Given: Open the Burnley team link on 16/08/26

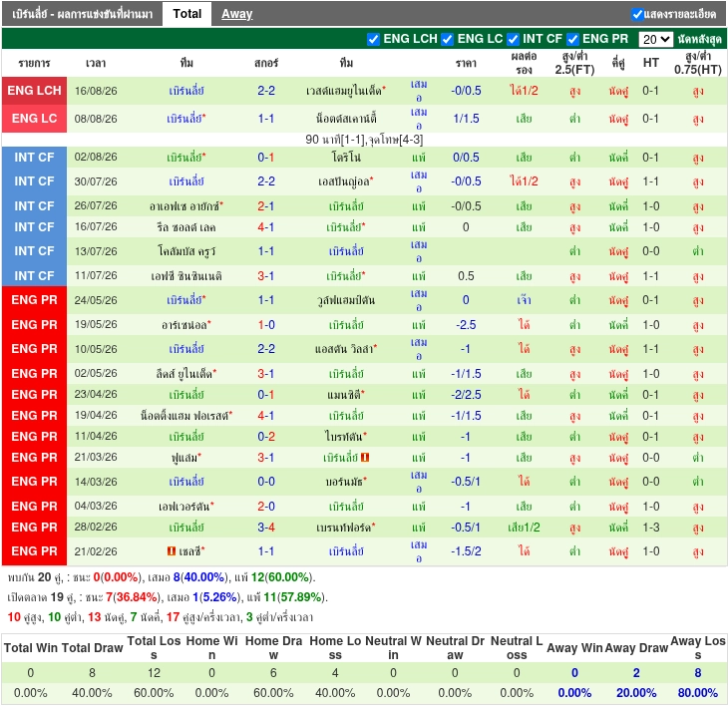Looking at the screenshot, I should 186,91.
